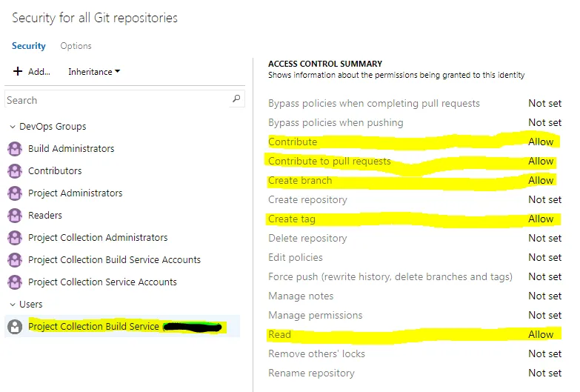Select the Security tab
The image size is (580, 392).
click(x=29, y=46)
